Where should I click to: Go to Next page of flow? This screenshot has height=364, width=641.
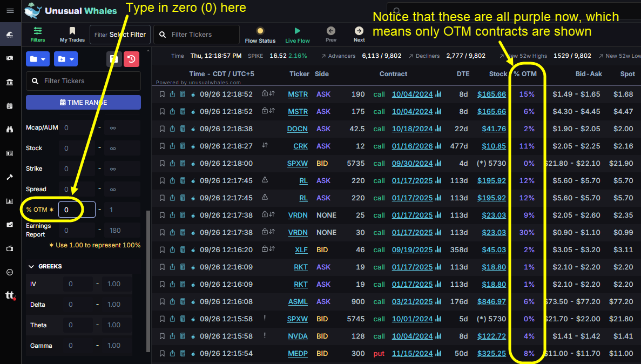tap(359, 35)
